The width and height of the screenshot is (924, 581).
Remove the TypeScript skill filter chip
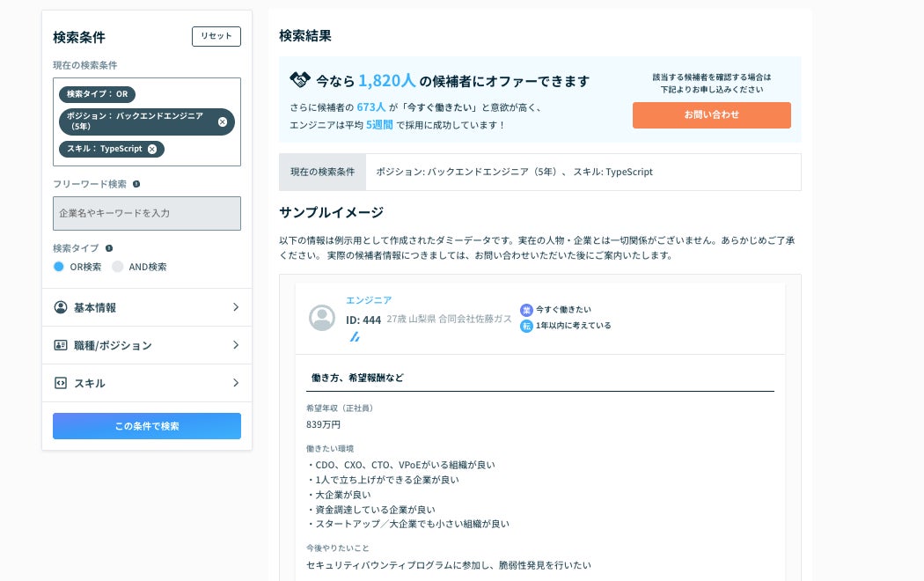point(152,149)
